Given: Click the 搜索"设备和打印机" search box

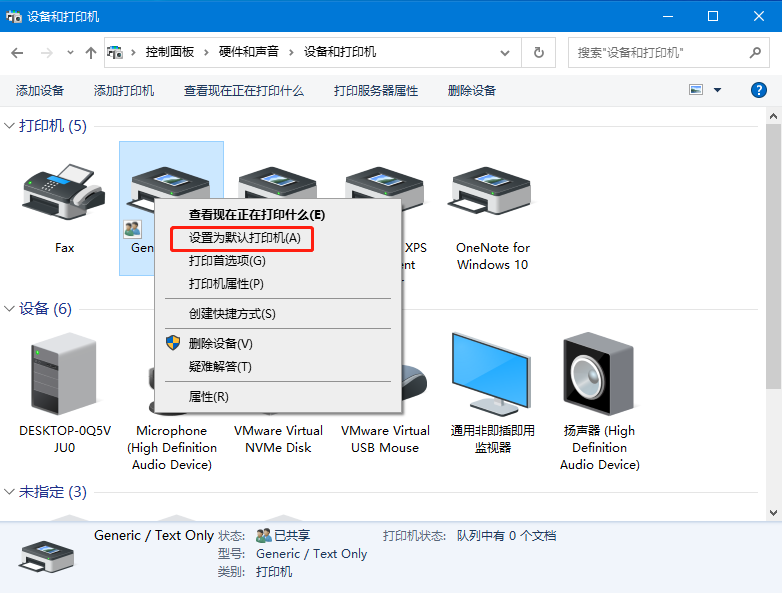Looking at the screenshot, I should 668,52.
